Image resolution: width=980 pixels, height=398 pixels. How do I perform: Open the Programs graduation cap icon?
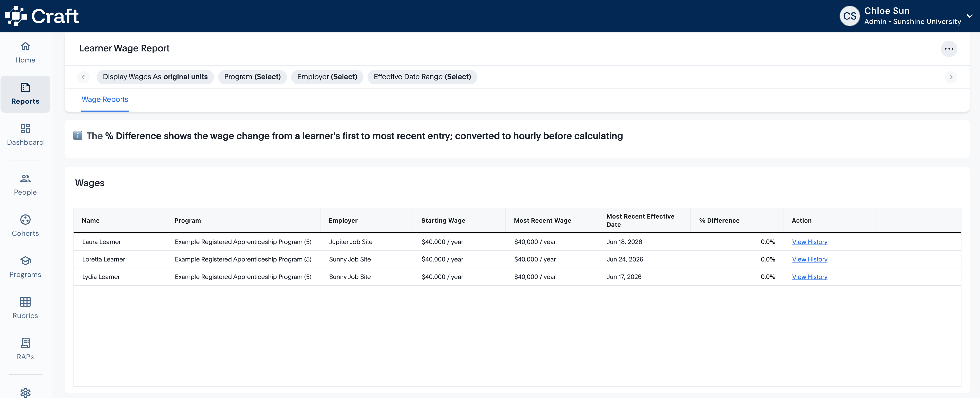coord(25,260)
